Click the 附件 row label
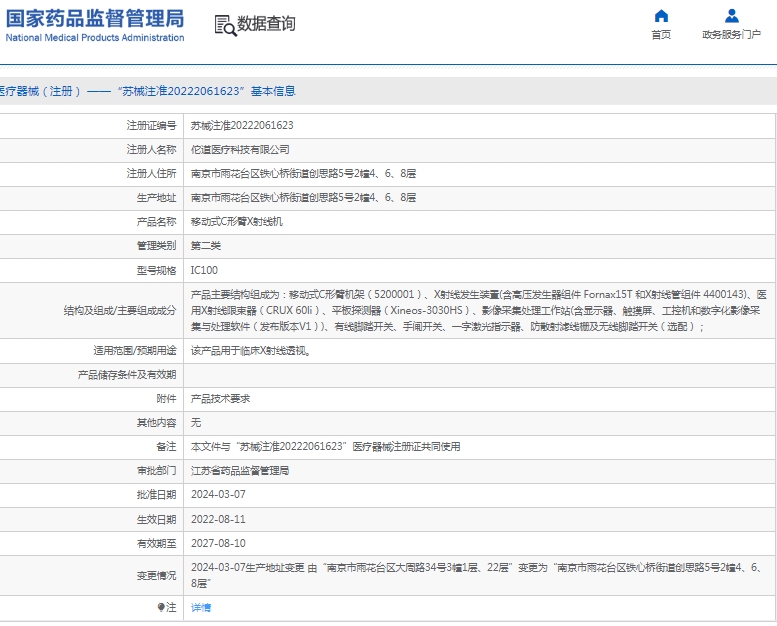 click(166, 398)
